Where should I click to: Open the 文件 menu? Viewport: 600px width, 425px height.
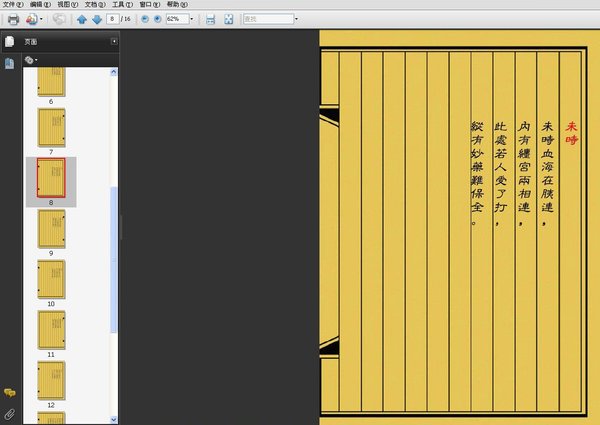(x=13, y=4)
